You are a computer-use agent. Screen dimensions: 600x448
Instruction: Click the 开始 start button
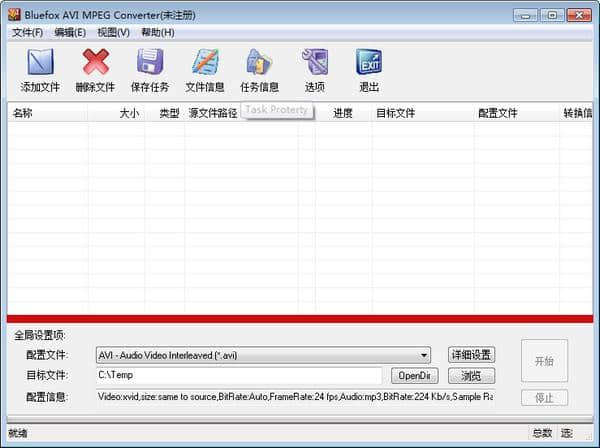544,361
